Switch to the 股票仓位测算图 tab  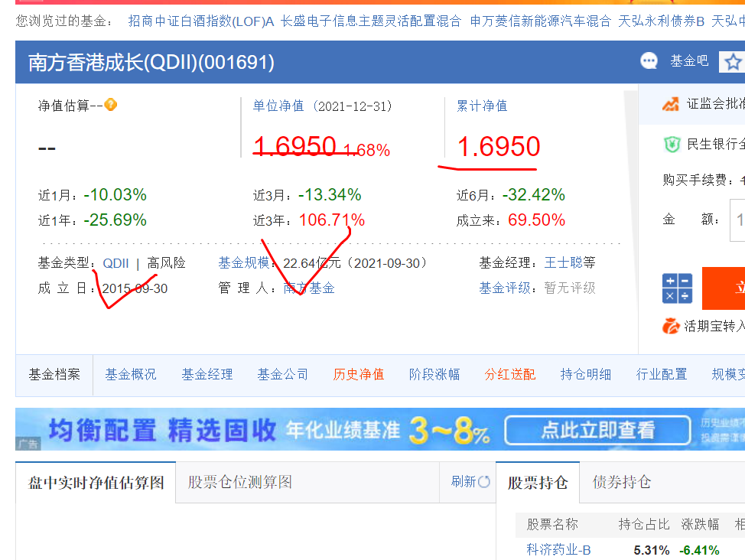(240, 482)
